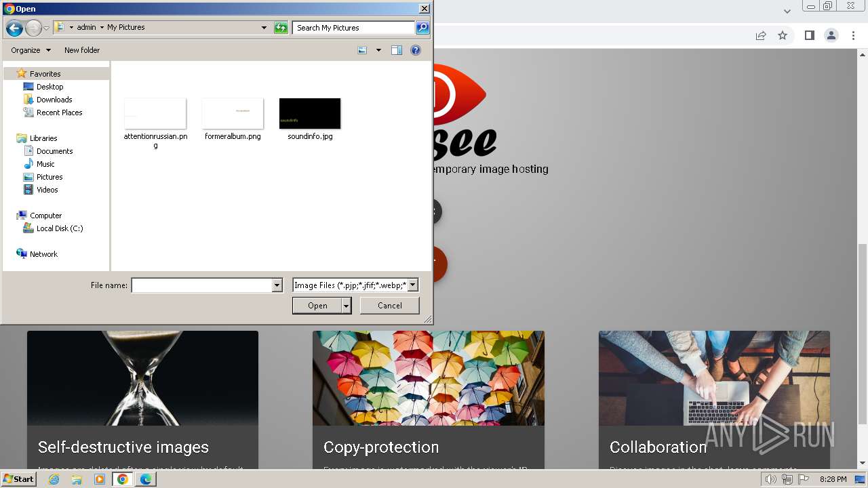The image size is (868, 488).
Task: Open Chrome tab search chevron
Action: click(x=787, y=11)
